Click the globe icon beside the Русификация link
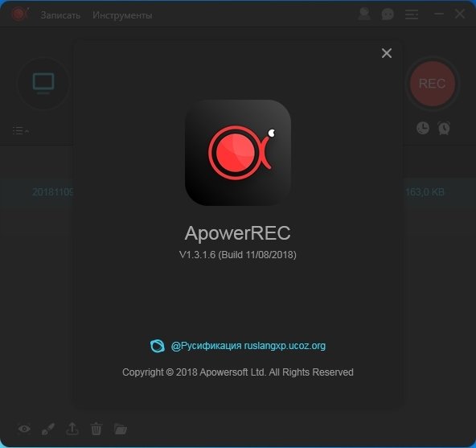Image resolution: width=476 pixels, height=448 pixels. click(158, 346)
